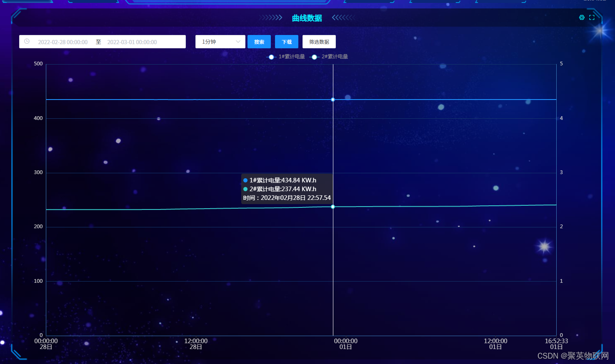Click the 2# series data point marker
This screenshot has width=615, height=364.
[333, 207]
